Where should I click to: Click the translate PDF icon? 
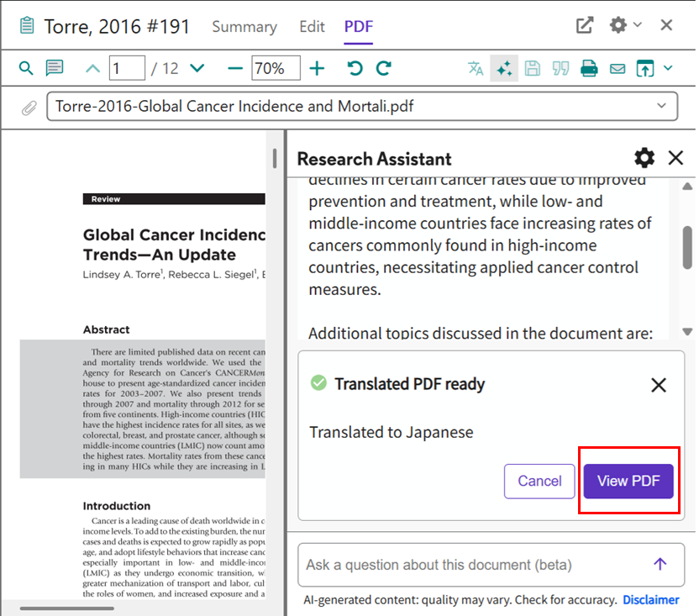click(x=476, y=69)
